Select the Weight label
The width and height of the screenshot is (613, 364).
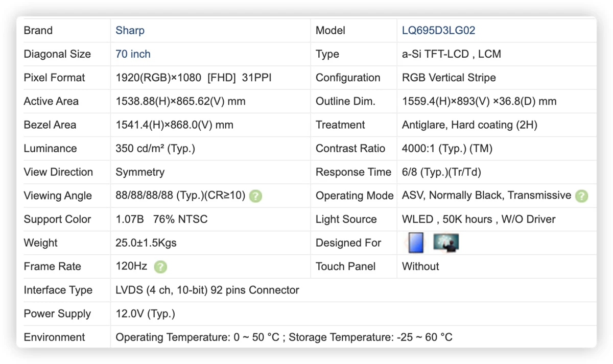click(x=41, y=243)
